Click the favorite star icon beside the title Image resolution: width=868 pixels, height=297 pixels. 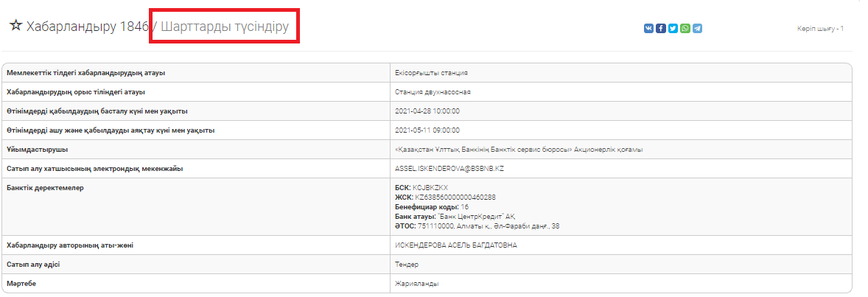15,26
